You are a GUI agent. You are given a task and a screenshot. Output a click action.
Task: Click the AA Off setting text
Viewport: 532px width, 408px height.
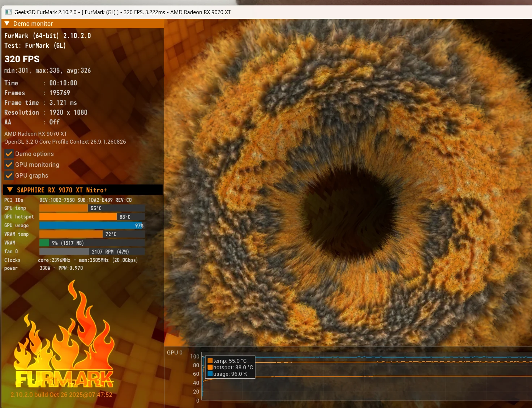click(x=54, y=122)
